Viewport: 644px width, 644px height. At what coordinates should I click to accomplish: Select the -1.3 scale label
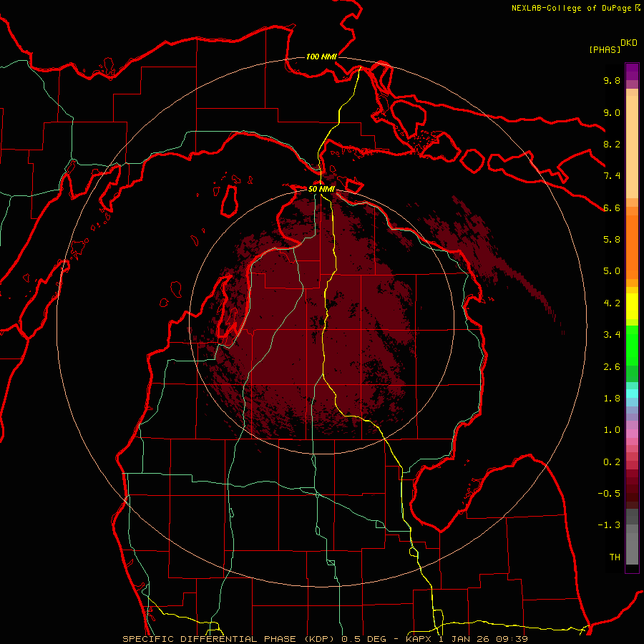pyautogui.click(x=609, y=525)
